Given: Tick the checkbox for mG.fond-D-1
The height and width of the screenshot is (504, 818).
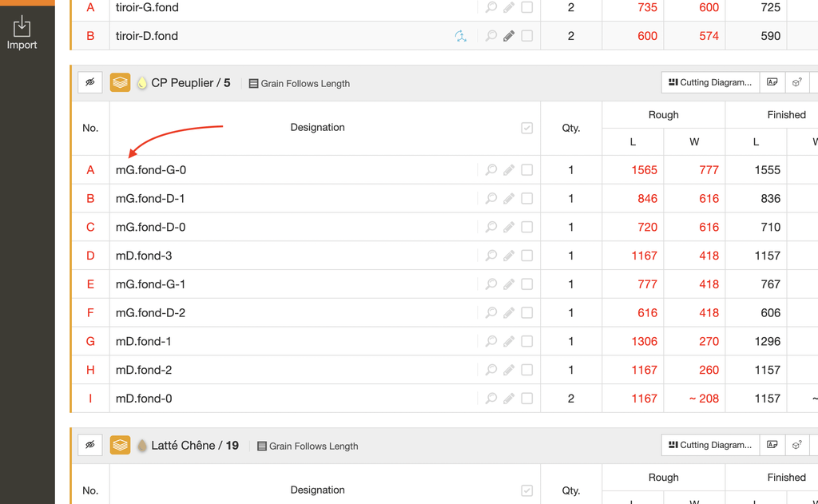Looking at the screenshot, I should pyautogui.click(x=527, y=198).
